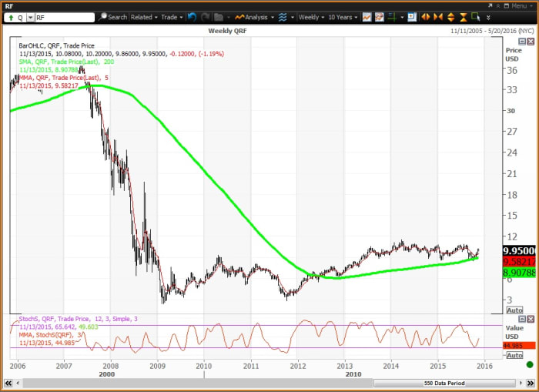Click the window icon left of Menu
Screen dimensions: 539x392
(x=507, y=6)
